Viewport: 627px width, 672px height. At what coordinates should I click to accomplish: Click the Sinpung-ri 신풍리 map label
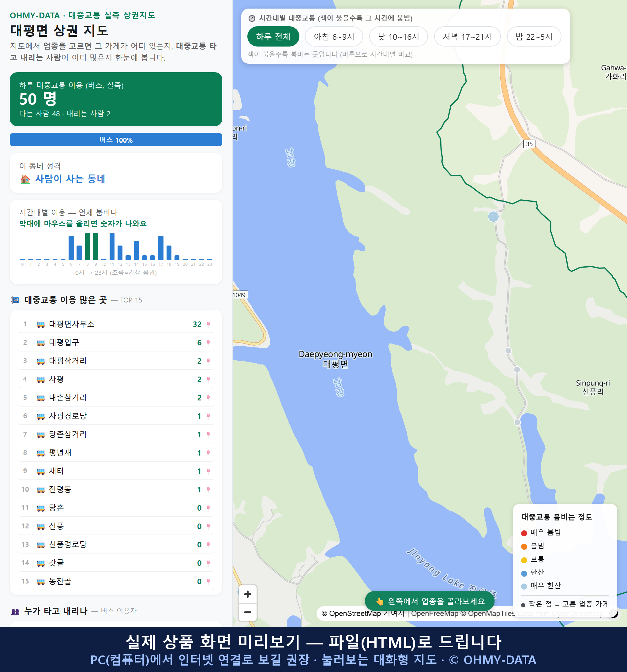[x=592, y=387]
